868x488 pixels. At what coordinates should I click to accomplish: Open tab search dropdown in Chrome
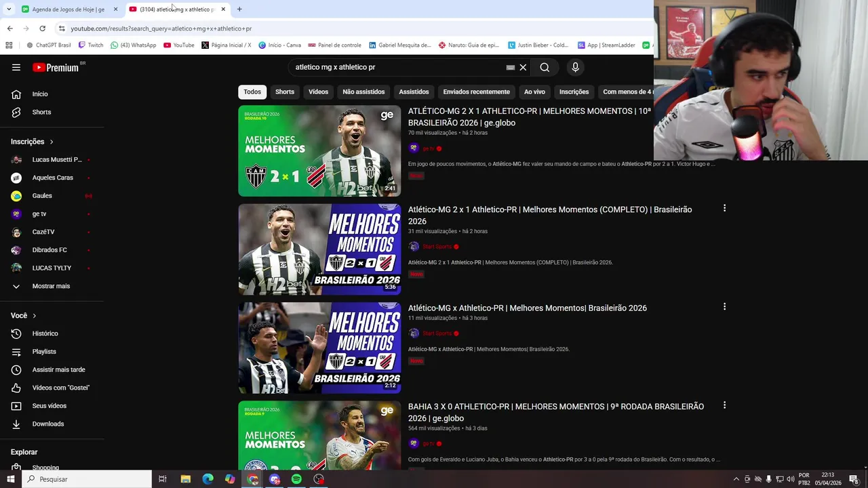pos(9,9)
